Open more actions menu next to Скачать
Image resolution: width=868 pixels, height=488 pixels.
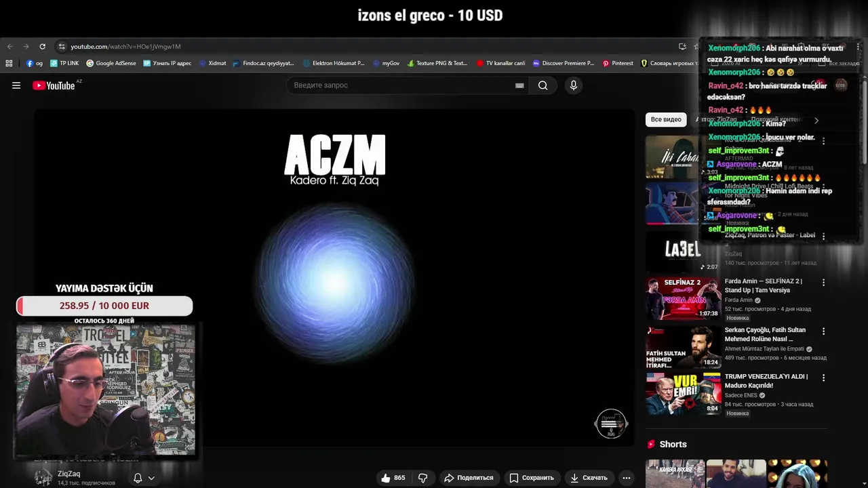point(627,478)
